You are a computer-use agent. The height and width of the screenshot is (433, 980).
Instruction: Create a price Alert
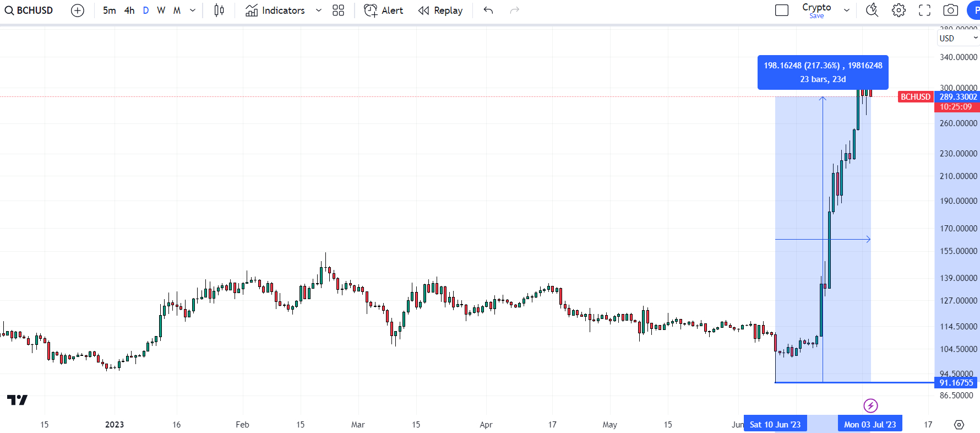pos(384,10)
